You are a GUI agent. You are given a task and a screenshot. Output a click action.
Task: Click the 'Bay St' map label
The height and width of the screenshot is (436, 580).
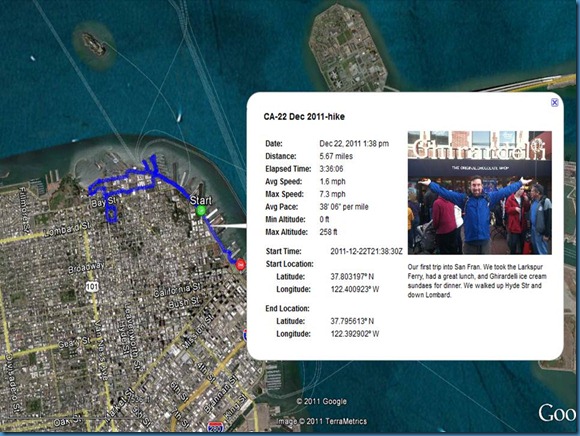(x=104, y=202)
